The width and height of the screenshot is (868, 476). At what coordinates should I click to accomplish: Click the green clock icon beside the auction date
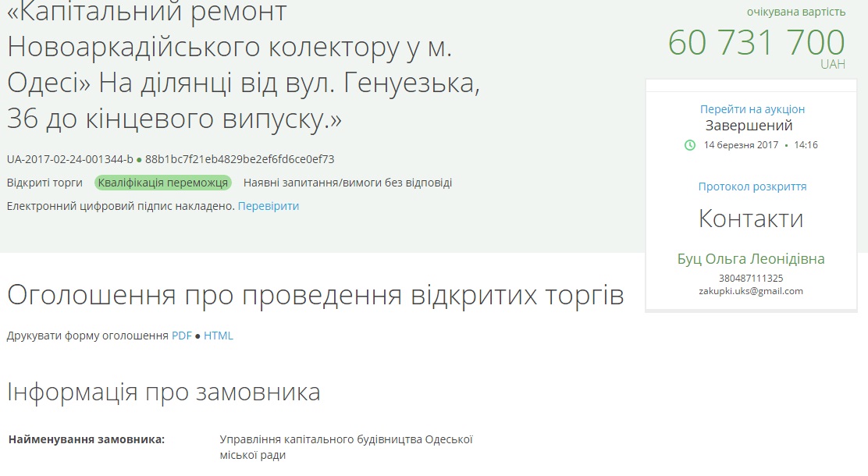(689, 145)
